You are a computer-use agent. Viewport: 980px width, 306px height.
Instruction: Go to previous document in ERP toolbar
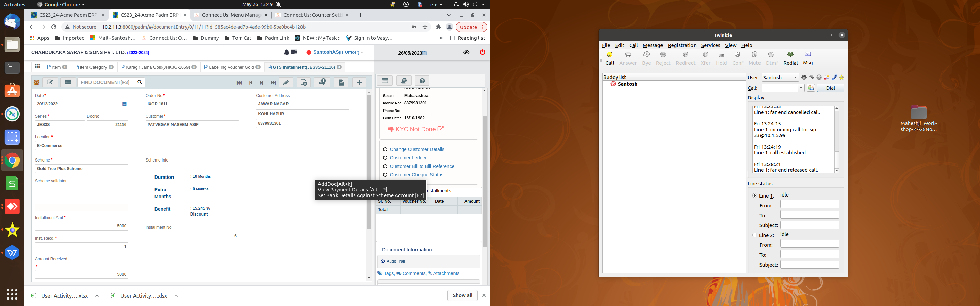[x=251, y=83]
